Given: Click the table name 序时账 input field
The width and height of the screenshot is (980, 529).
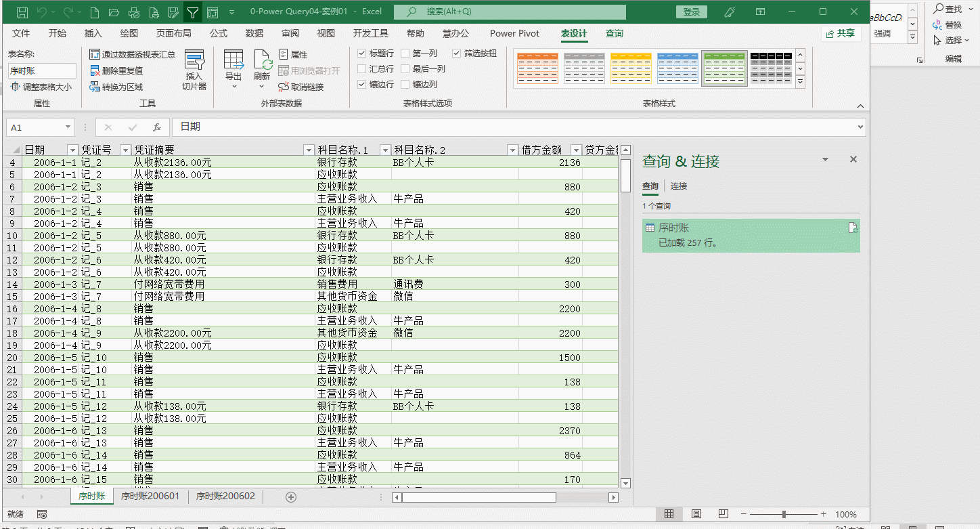Looking at the screenshot, I should (42, 70).
